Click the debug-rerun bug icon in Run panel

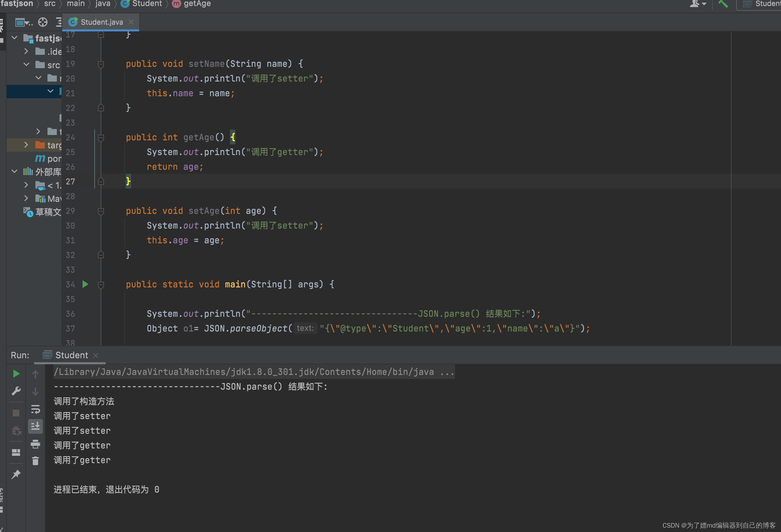[x=16, y=430]
